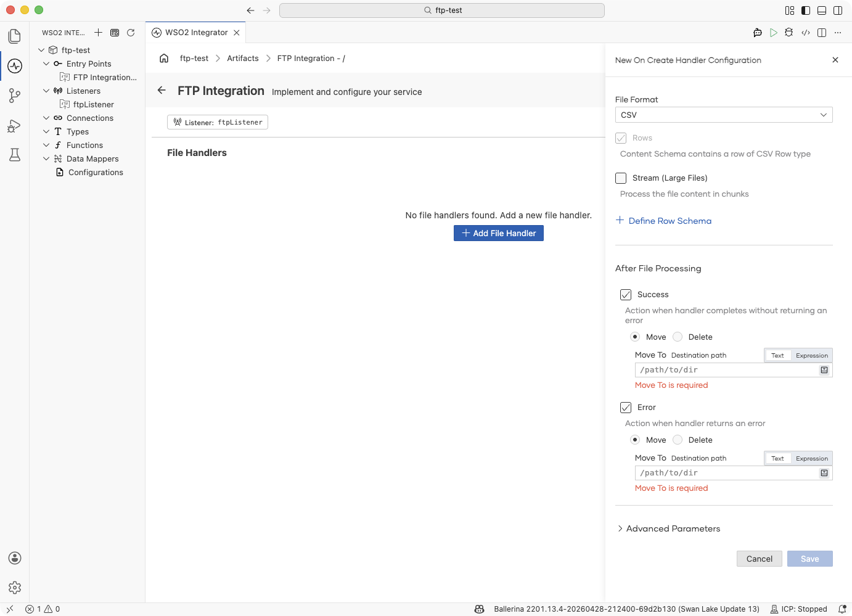Open Source Control view
Viewport: 852px width, 616px height.
pyautogui.click(x=15, y=96)
